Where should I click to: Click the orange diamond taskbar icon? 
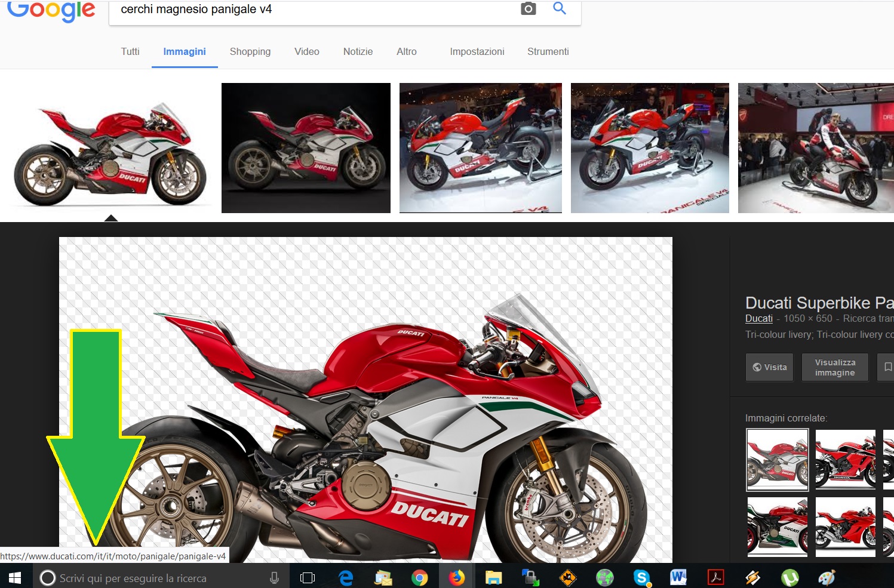coord(568,578)
